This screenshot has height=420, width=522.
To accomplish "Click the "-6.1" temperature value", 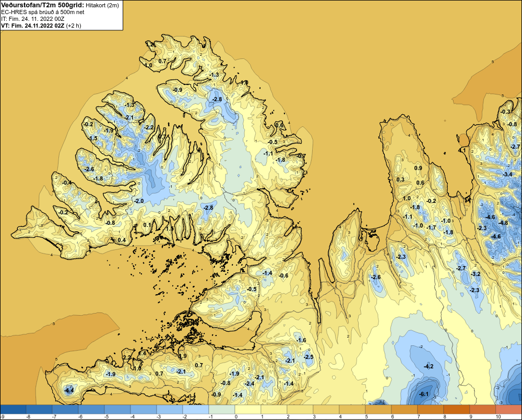I will pos(423,394).
